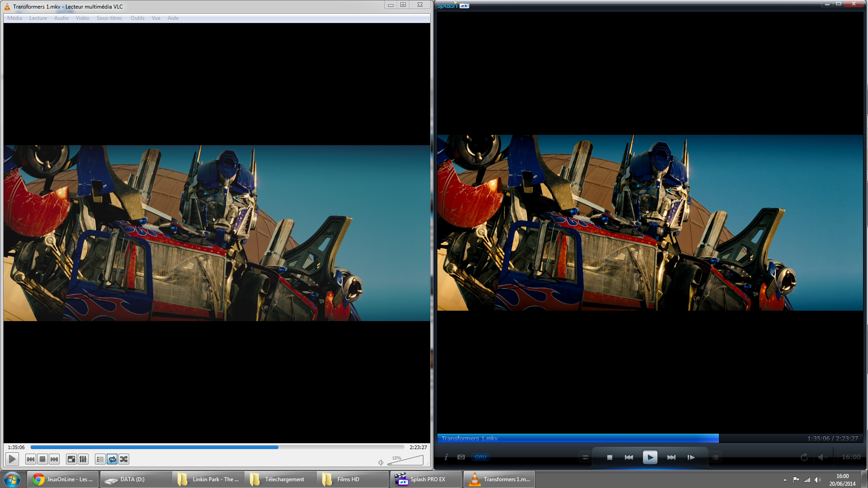Click the Splash clock display 16:00

pos(851,457)
